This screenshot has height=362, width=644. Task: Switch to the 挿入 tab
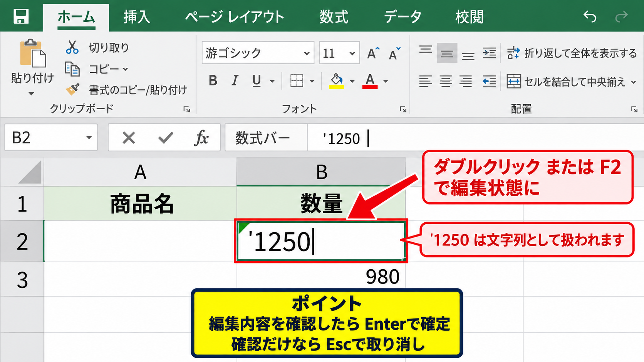137,17
